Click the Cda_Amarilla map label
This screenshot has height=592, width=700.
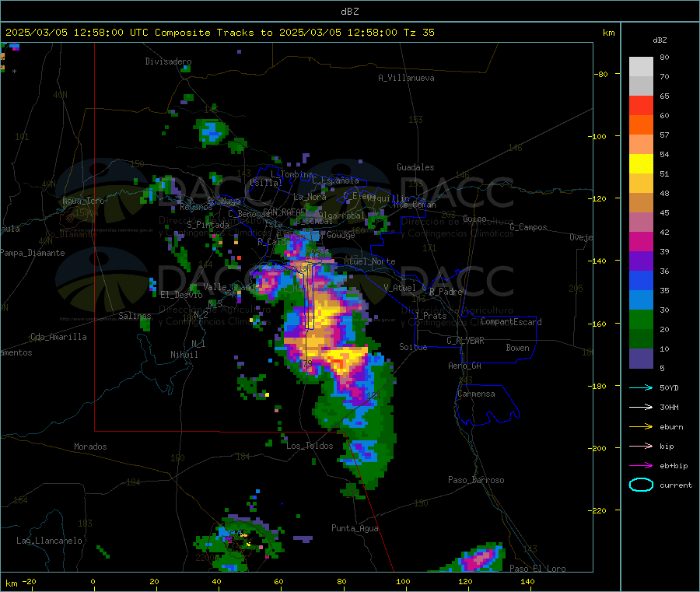(58, 337)
